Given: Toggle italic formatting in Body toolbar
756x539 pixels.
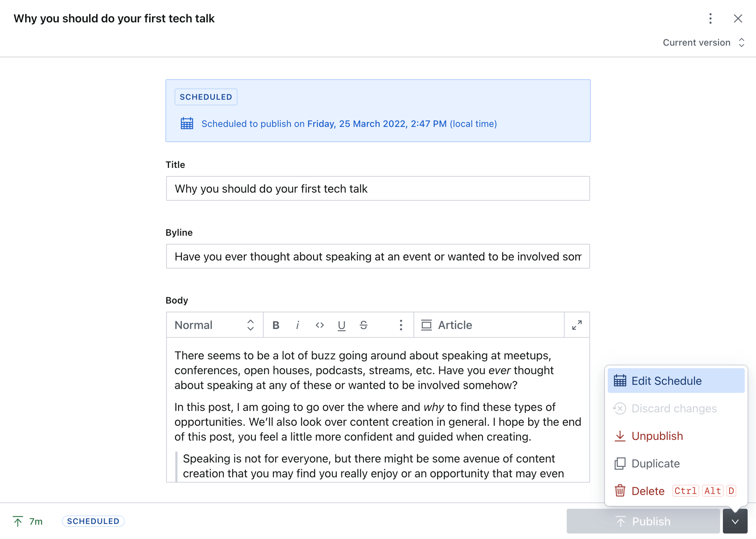Looking at the screenshot, I should (x=298, y=325).
